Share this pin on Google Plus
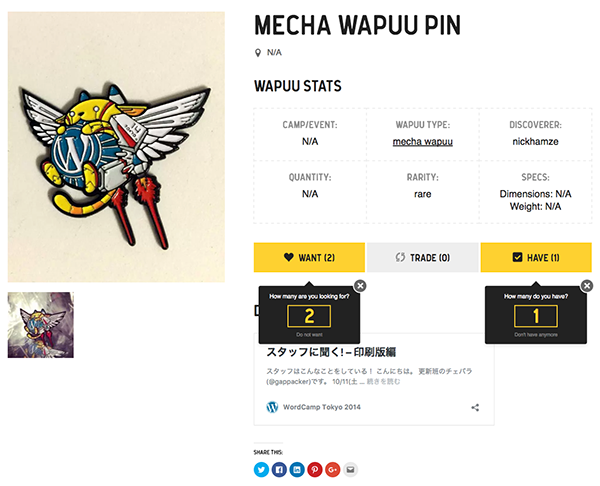600x486 pixels. coord(333,470)
